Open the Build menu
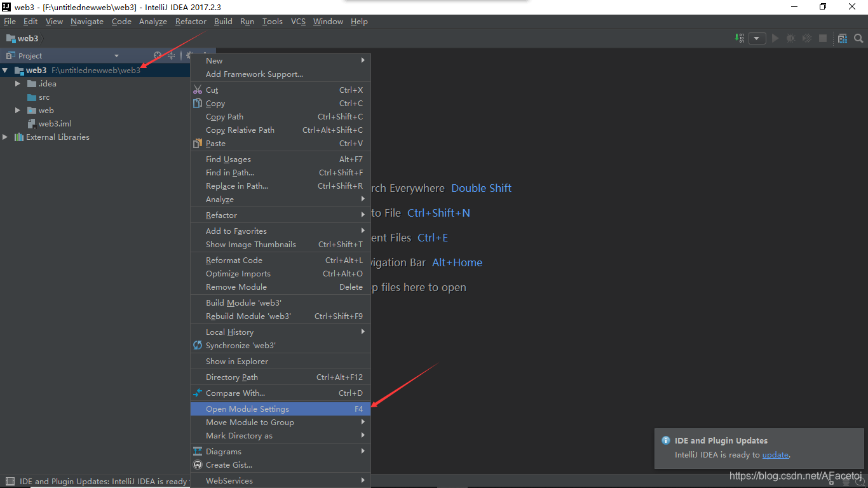 [223, 22]
